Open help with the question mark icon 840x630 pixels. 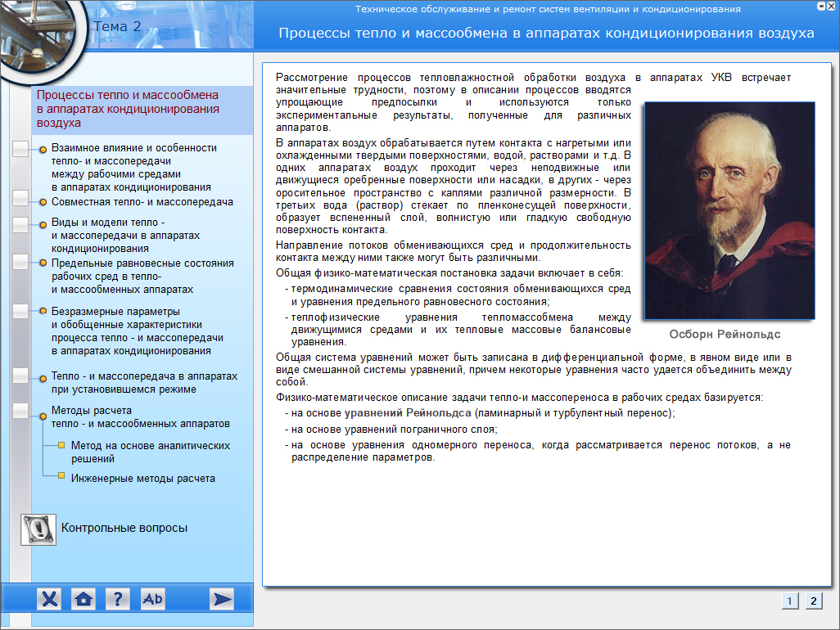(117, 599)
